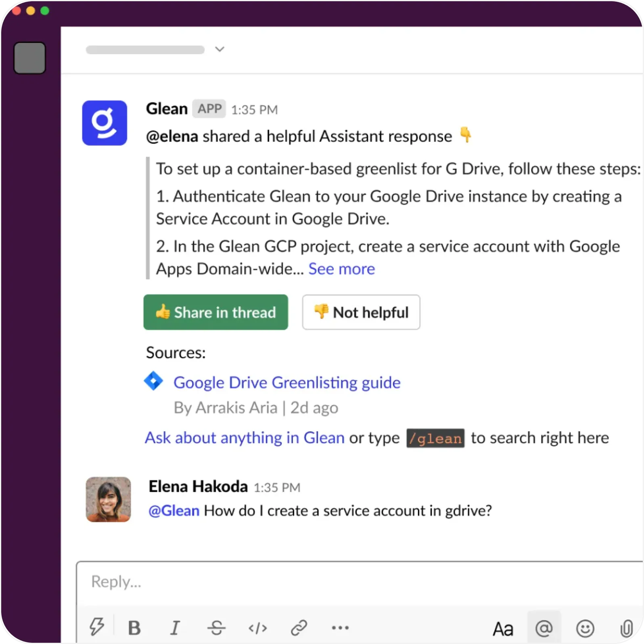Expand the response with See more

coord(342,269)
